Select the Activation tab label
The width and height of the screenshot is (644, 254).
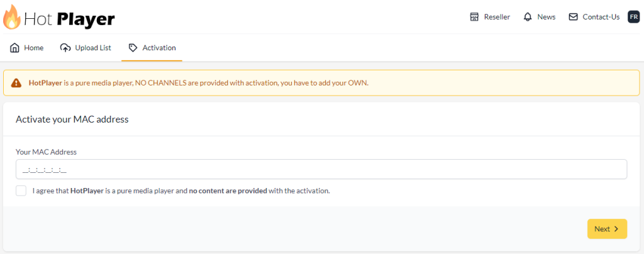pyautogui.click(x=159, y=48)
